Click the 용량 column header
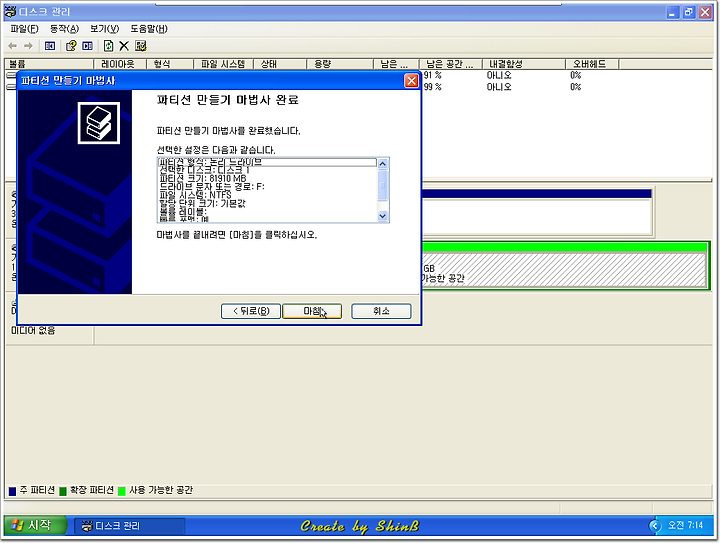This screenshot has height=543, width=720. pyautogui.click(x=340, y=64)
